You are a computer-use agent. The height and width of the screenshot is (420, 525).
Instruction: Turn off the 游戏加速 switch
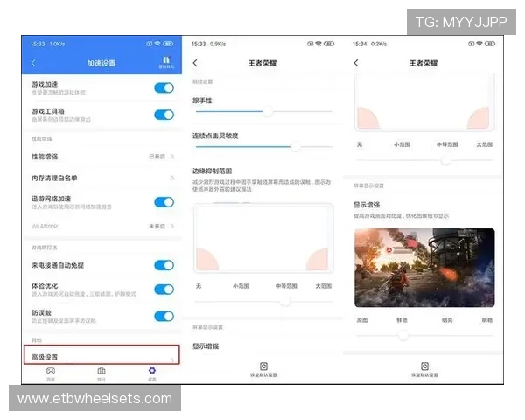tap(164, 87)
